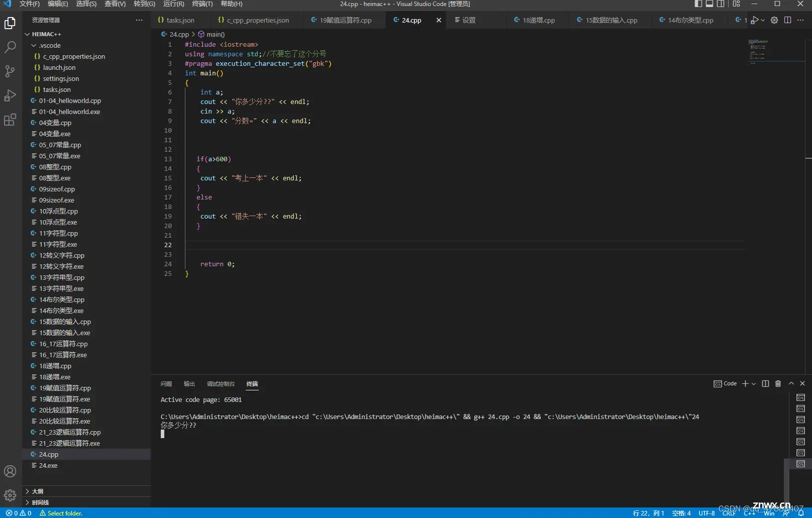Open 09sizeof.cpp in explorer
This screenshot has height=518, width=812.
[x=86, y=189]
